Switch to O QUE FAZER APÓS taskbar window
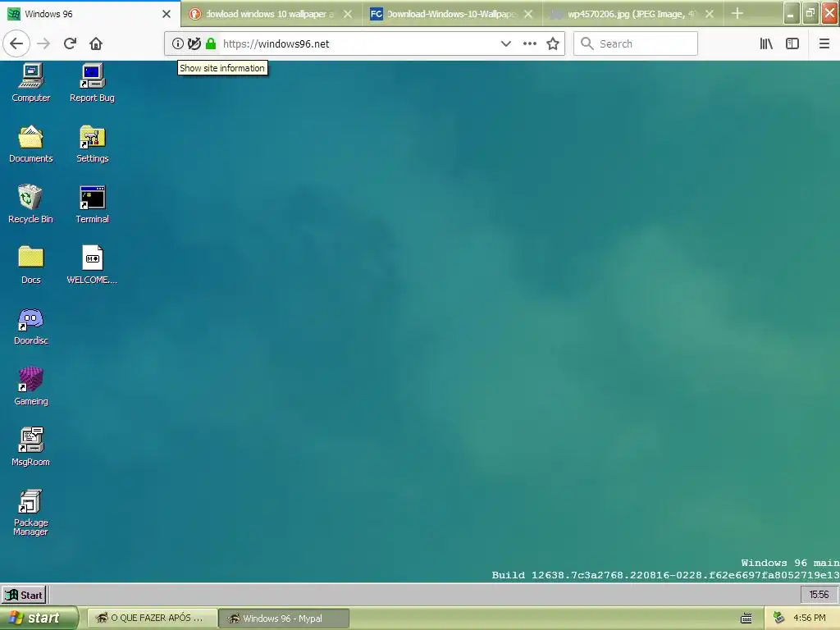The height and width of the screenshot is (630, 840). tap(152, 619)
